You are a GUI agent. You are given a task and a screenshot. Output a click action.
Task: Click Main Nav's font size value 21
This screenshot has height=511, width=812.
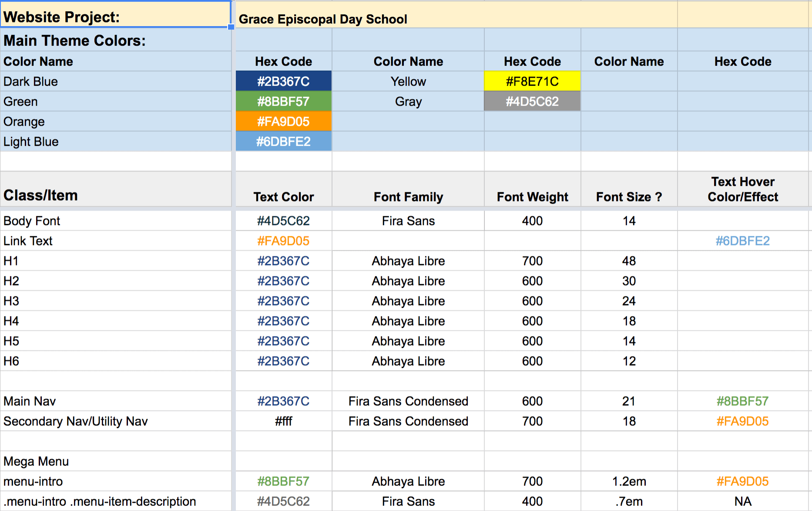click(629, 401)
